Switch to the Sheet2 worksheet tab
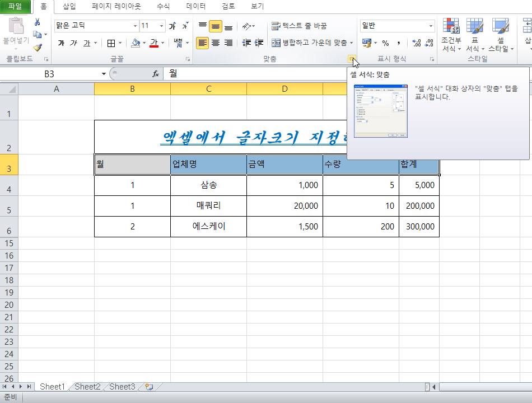532x403 pixels. point(87,387)
